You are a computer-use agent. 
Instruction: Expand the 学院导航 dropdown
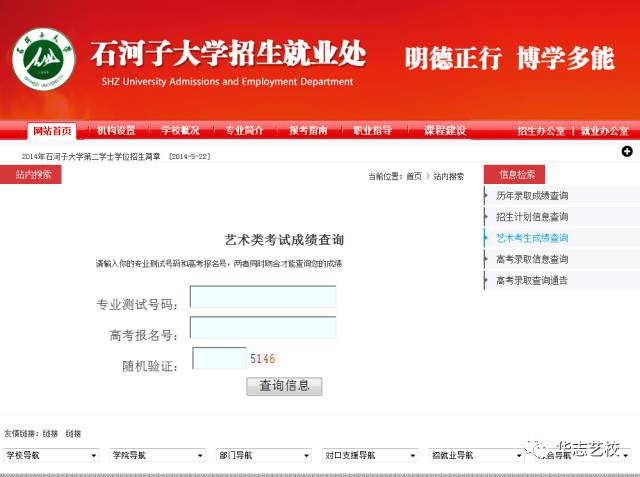(x=158, y=455)
